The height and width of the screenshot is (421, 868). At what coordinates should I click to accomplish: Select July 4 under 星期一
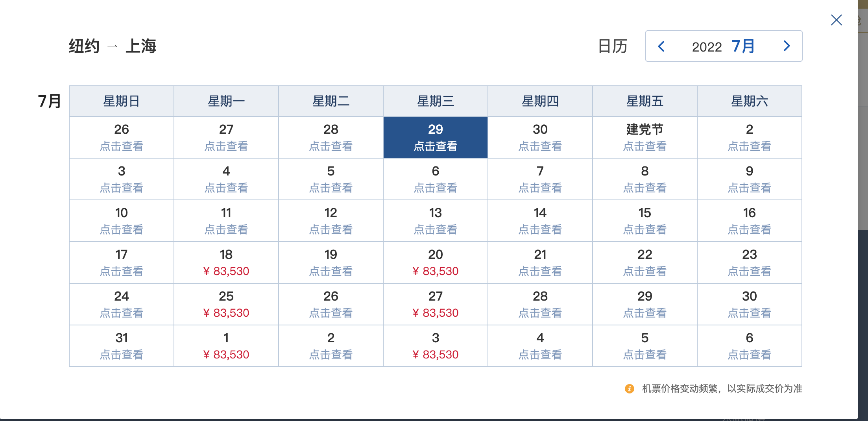point(226,179)
